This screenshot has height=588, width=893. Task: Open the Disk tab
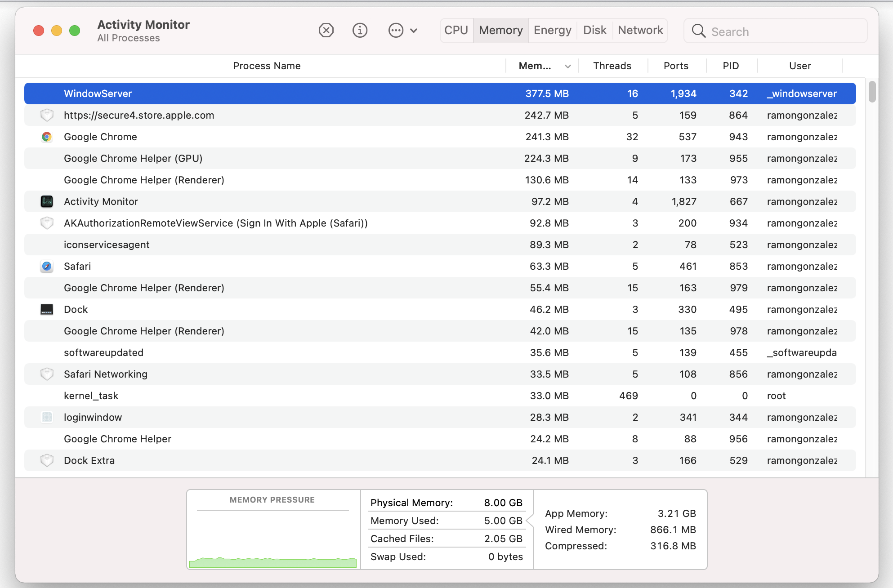tap(594, 31)
